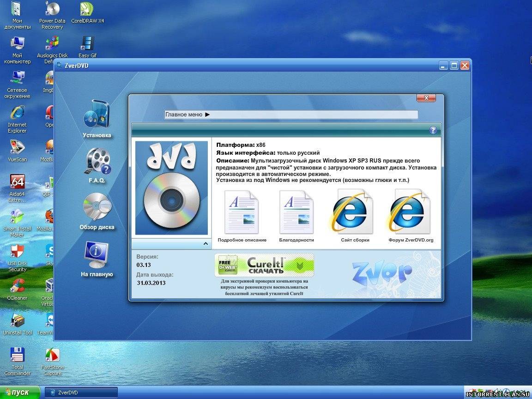Open Обзор диска disc browser
532x399 pixels.
(x=97, y=212)
